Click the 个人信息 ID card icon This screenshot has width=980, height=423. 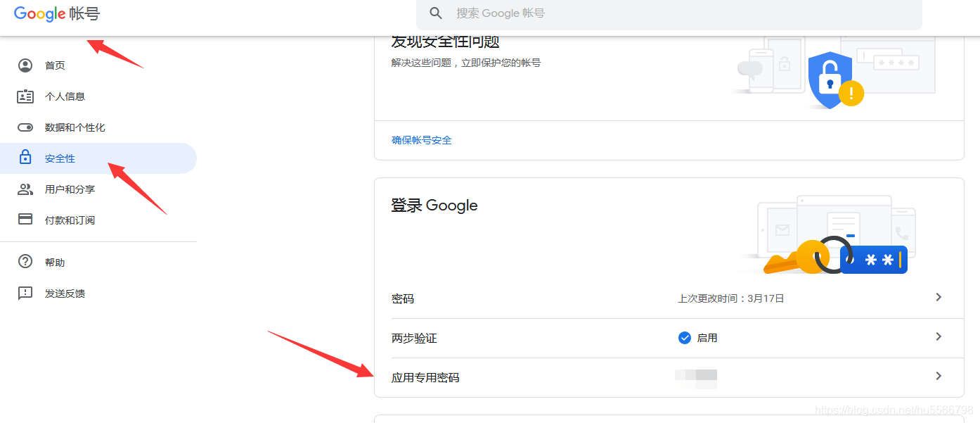click(x=25, y=96)
